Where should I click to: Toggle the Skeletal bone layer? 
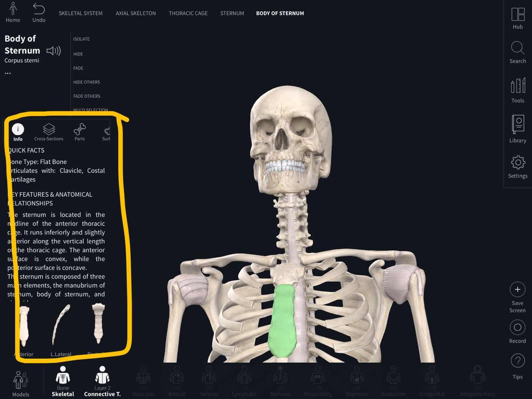63,381
